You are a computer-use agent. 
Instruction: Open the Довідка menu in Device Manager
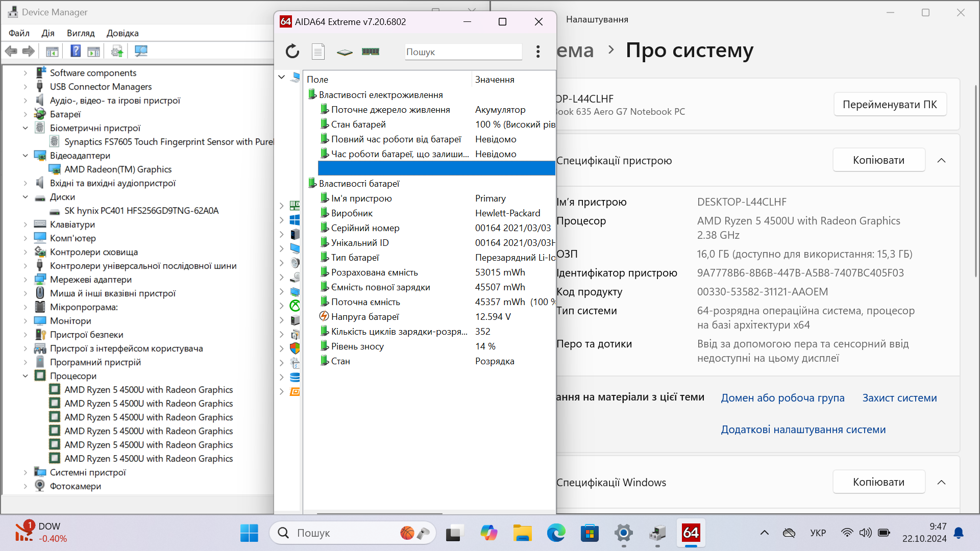pos(122,33)
